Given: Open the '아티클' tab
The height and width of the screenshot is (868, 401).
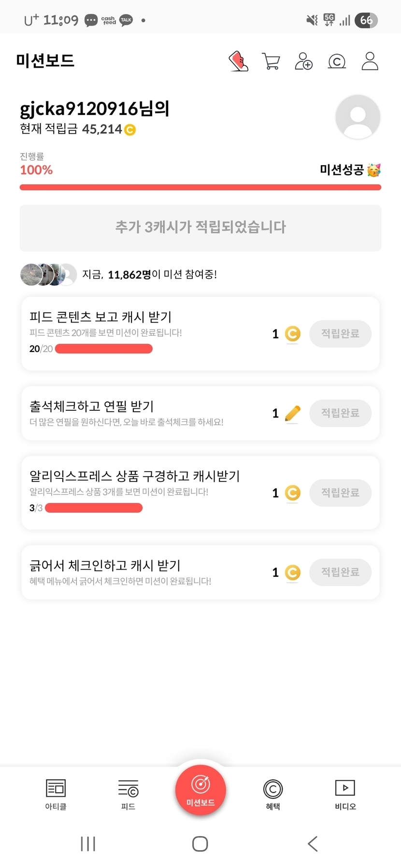Looking at the screenshot, I should (56, 794).
